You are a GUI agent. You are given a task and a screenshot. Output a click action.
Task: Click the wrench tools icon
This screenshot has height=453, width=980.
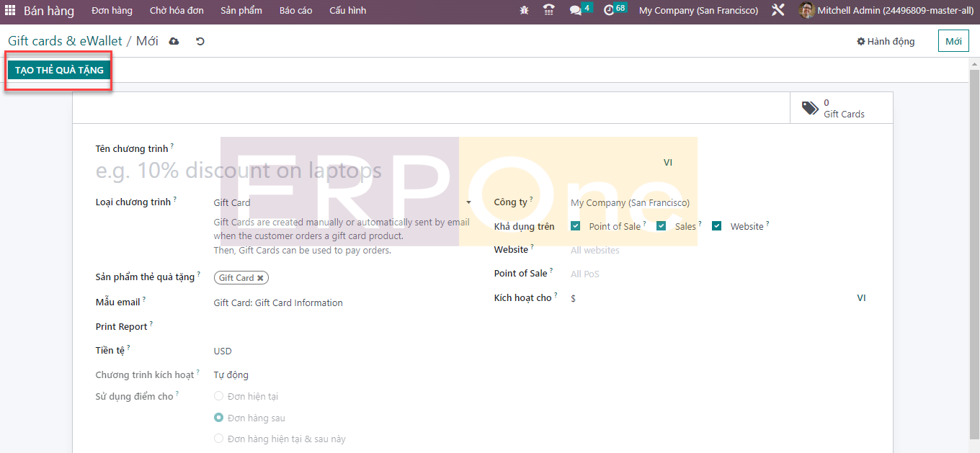pyautogui.click(x=778, y=11)
